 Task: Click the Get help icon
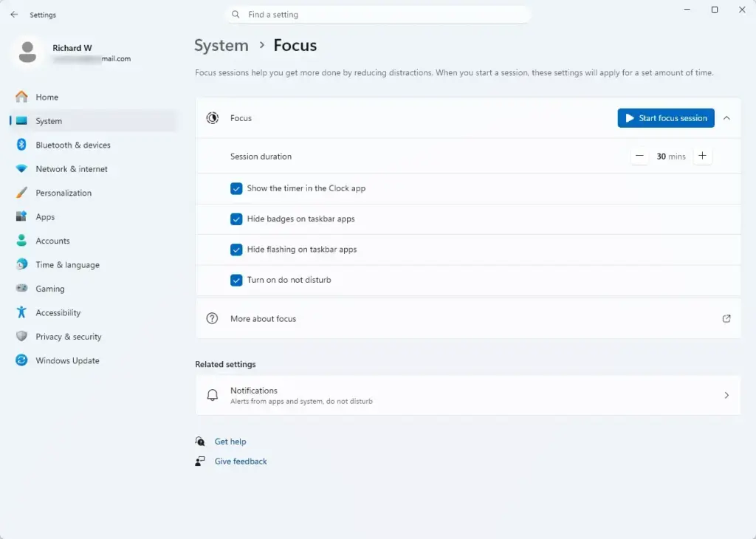[200, 441]
